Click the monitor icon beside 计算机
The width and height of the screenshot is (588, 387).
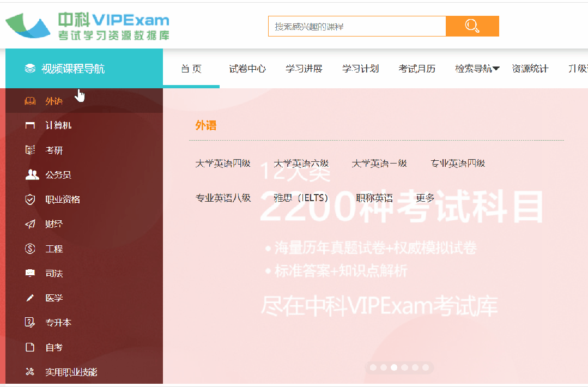pyautogui.click(x=30, y=125)
